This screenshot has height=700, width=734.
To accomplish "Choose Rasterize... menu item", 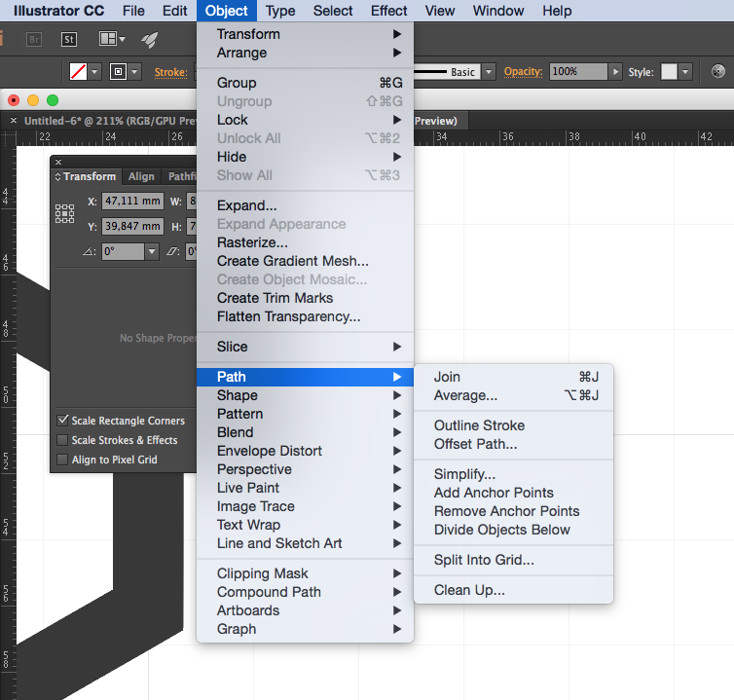I will click(x=306, y=242).
